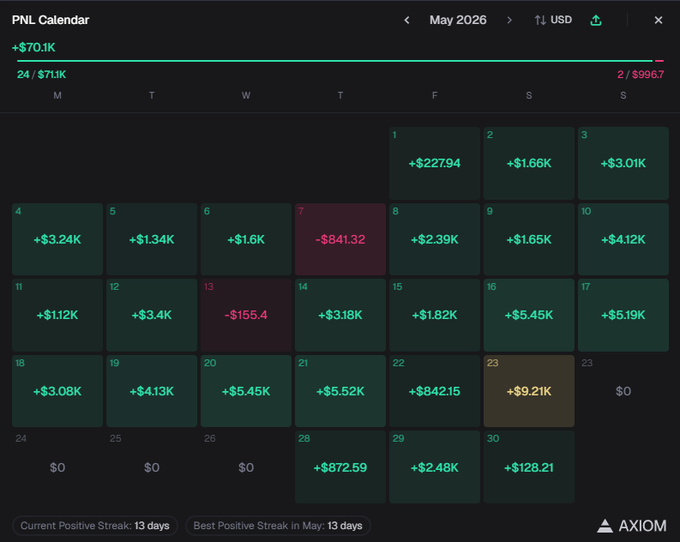Select May 25 cell showing $0
Image resolution: width=680 pixels, height=542 pixels.
tap(151, 467)
